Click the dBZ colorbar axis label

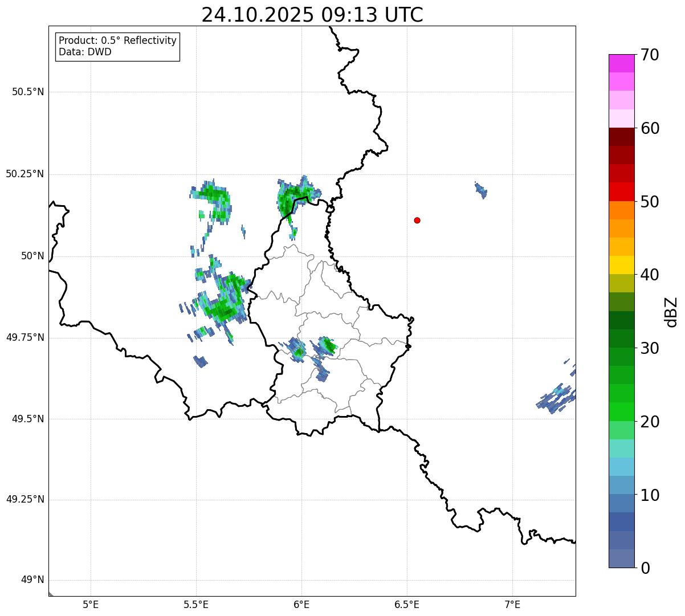[671, 312]
